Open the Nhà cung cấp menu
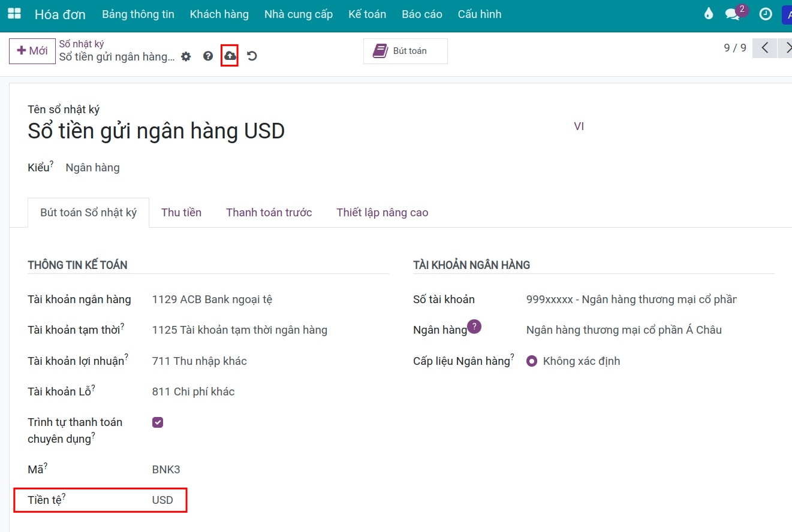This screenshot has width=792, height=532. (299, 14)
